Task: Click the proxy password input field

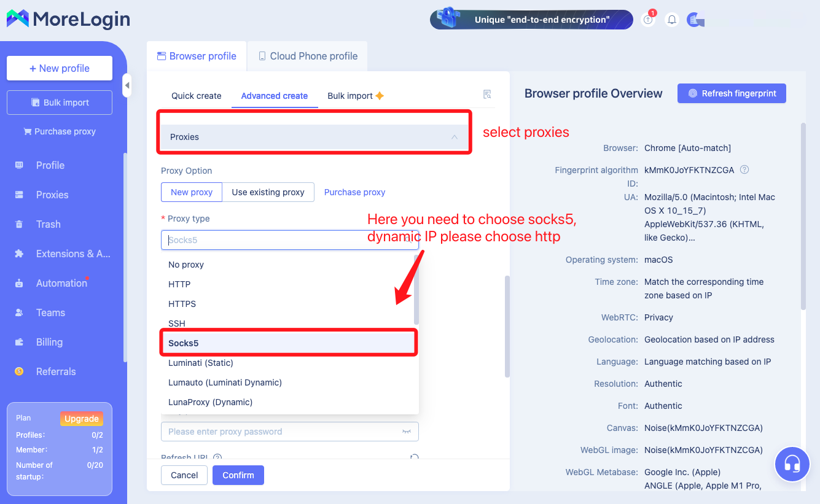Action: pyautogui.click(x=290, y=432)
